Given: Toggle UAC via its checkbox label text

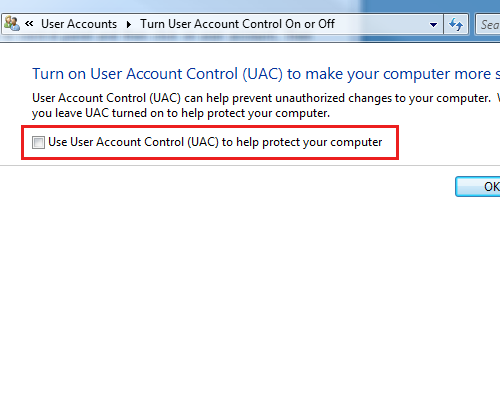Looking at the screenshot, I should tap(215, 142).
